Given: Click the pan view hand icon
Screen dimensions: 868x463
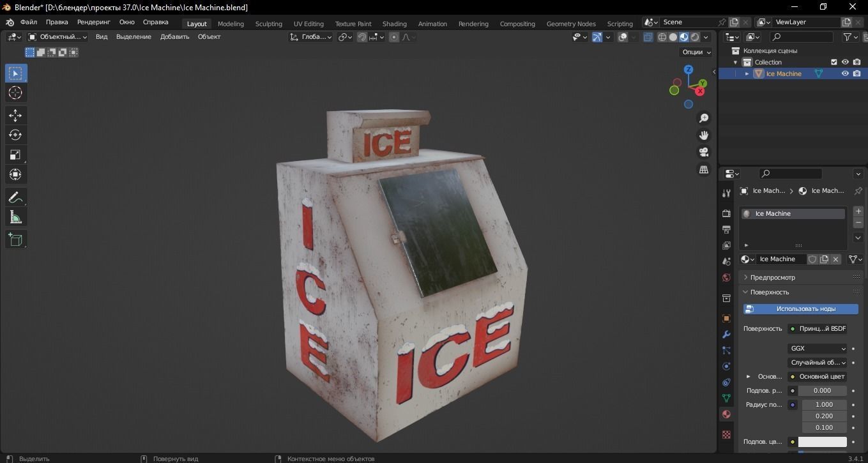Looking at the screenshot, I should (704, 135).
